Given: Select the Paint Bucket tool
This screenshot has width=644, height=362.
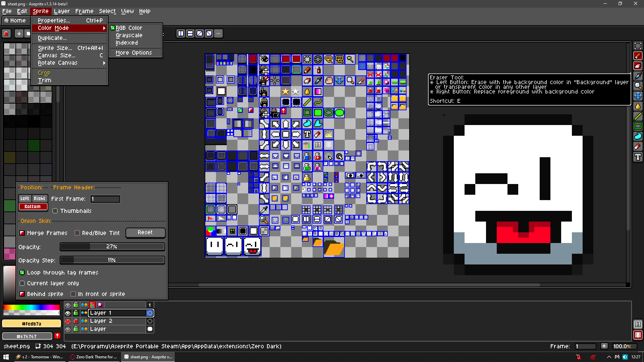Looking at the screenshot, I should tap(638, 106).
